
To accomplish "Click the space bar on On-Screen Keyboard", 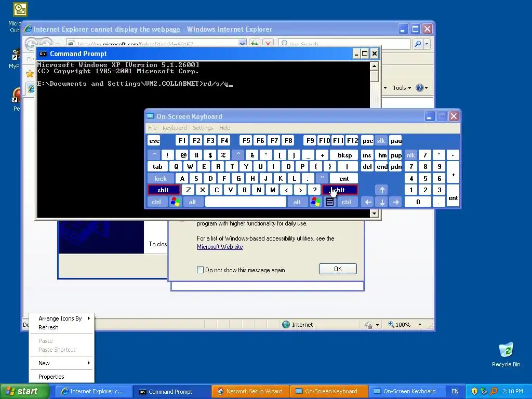I will point(246,202).
